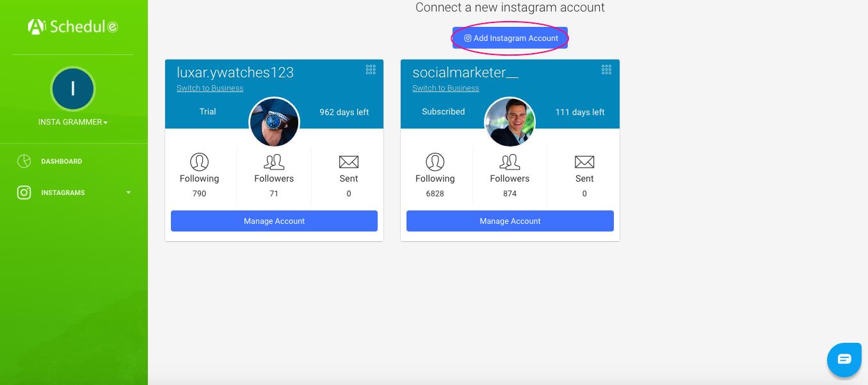Viewport: 868px width, 385px height.
Task: Click the Sent envelope icon for luxar.ywatches123
Action: [349, 162]
